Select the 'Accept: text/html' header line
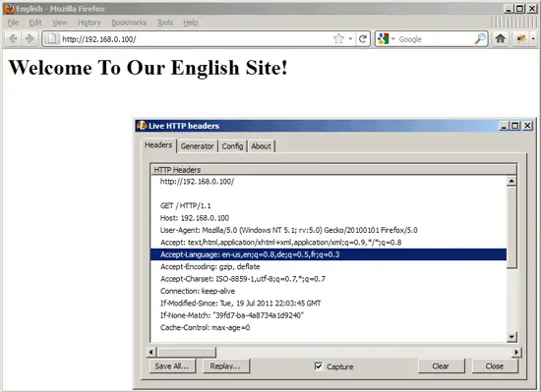Viewport: 541px width, 392px height. pyautogui.click(x=329, y=243)
